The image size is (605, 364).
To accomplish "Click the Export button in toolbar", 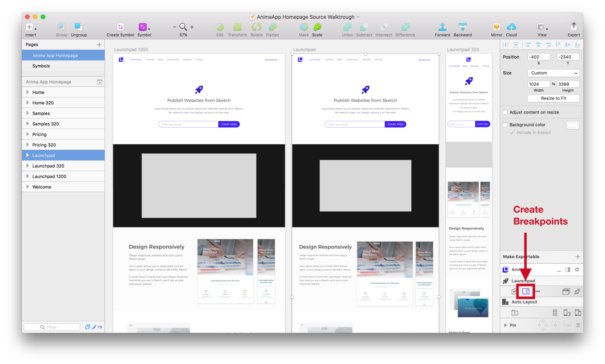I will [x=573, y=27].
